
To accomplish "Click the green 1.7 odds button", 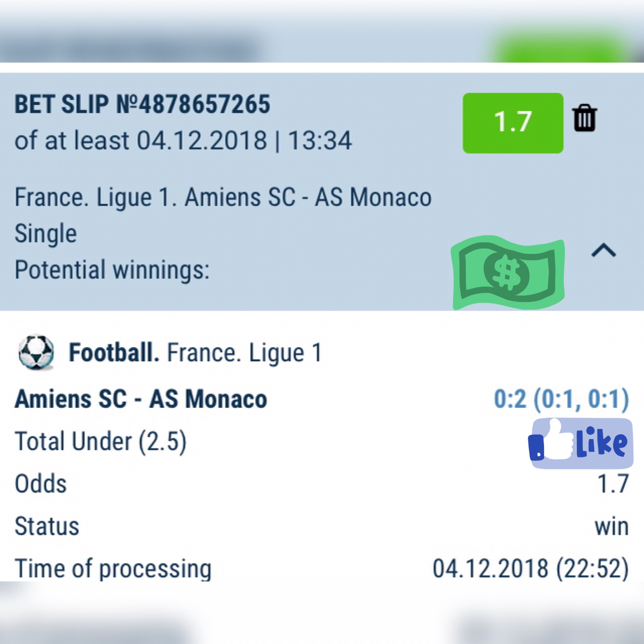I will click(513, 123).
